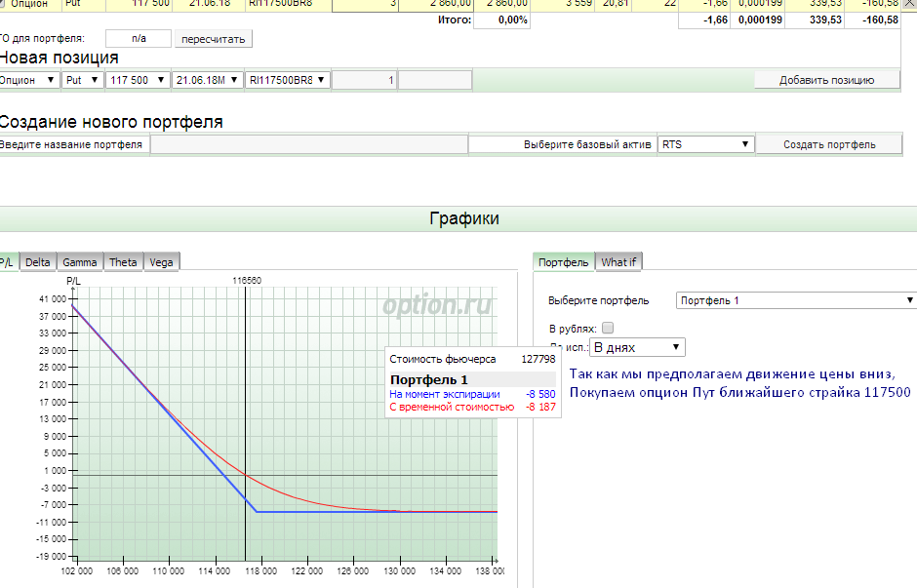Image resolution: width=917 pixels, height=588 pixels.
Task: Switch to the Gamma chart tab
Action: pos(80,262)
